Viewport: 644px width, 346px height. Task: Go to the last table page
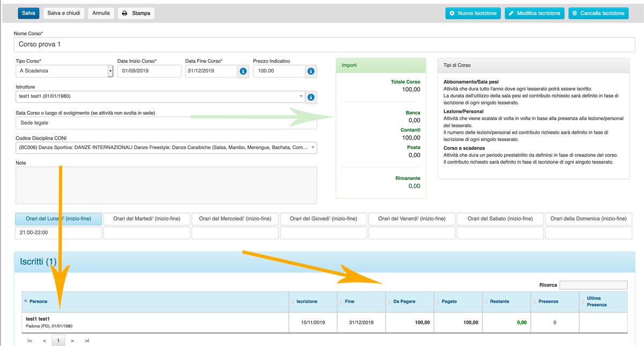click(86, 341)
